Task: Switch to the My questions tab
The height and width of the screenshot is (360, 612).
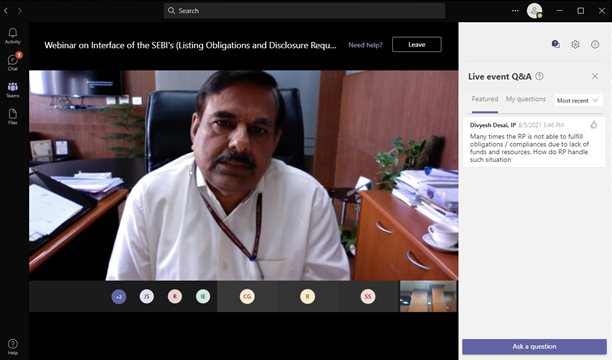Action: (x=525, y=99)
